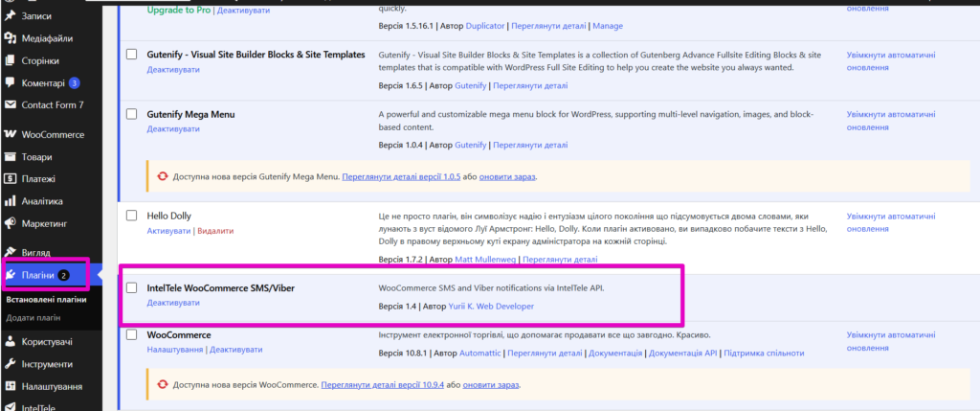Click the Плагіни plug icon

tap(11, 275)
